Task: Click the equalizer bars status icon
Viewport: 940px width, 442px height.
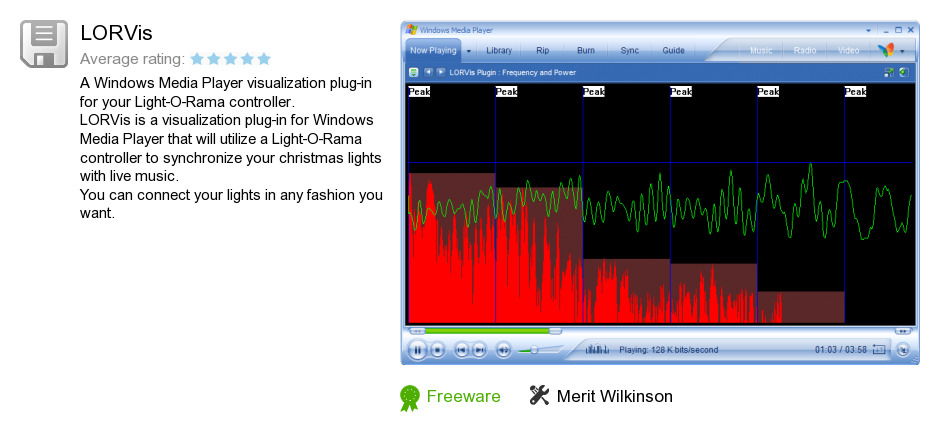Action: click(597, 349)
